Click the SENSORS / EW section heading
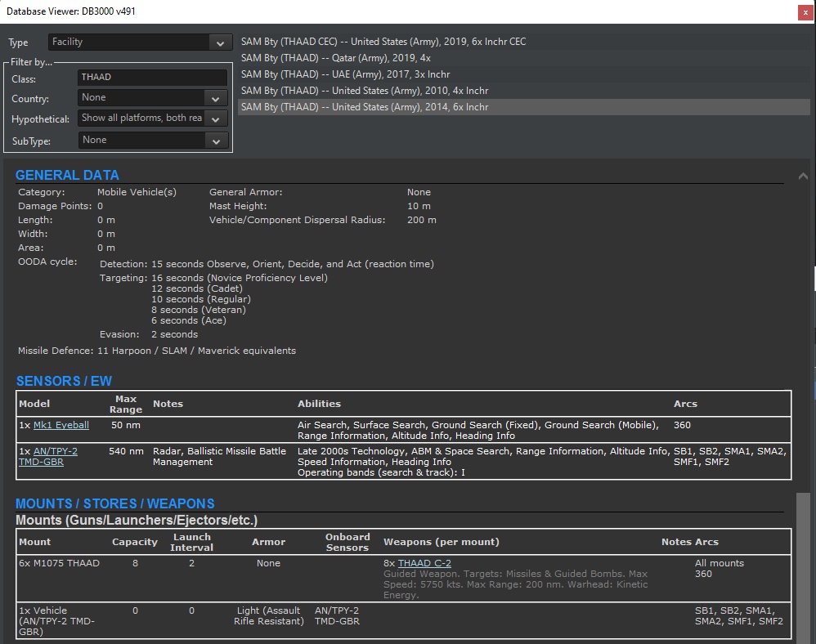Screen dimensions: 816x644 pyautogui.click(x=64, y=381)
